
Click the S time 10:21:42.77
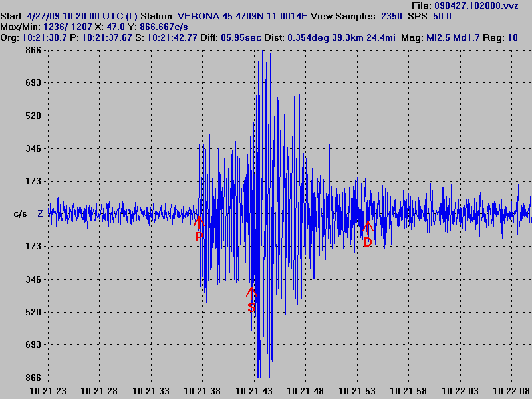172,37
